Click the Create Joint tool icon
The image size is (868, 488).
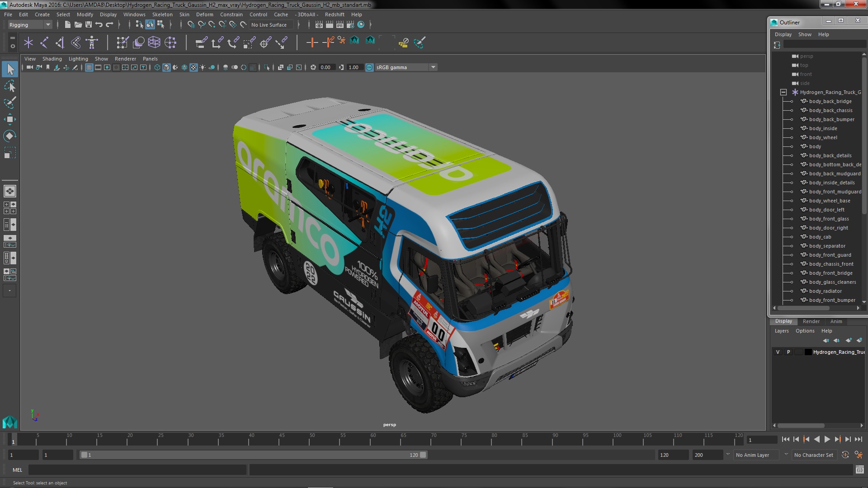point(44,42)
